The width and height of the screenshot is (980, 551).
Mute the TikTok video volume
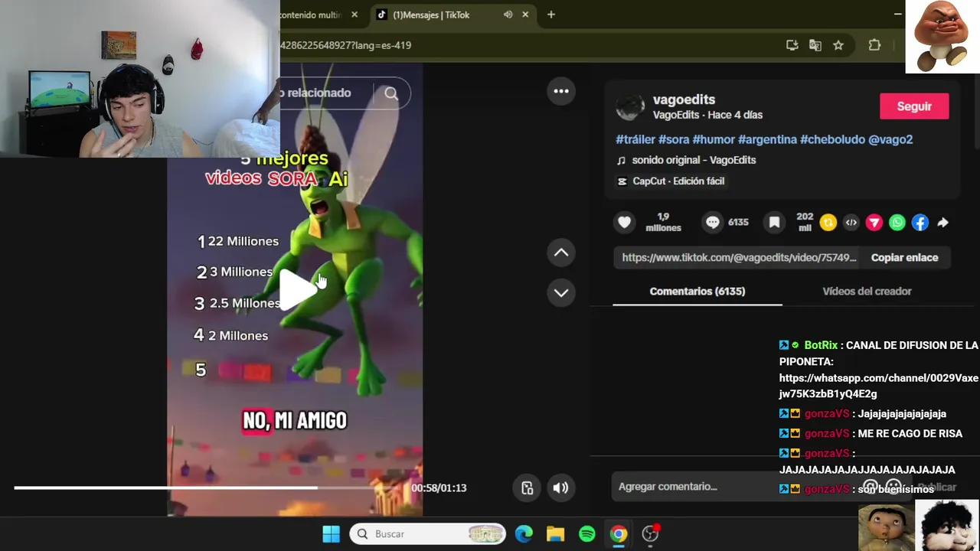pyautogui.click(x=560, y=487)
